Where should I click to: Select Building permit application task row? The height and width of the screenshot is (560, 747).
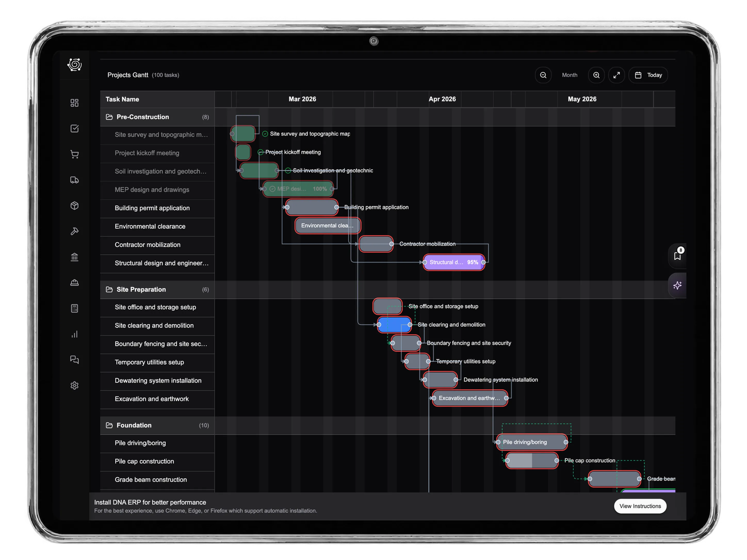(x=157, y=208)
